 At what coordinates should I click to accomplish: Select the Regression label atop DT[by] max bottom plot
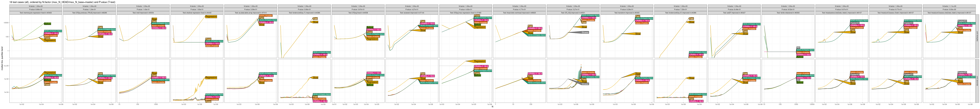(x=480, y=61)
